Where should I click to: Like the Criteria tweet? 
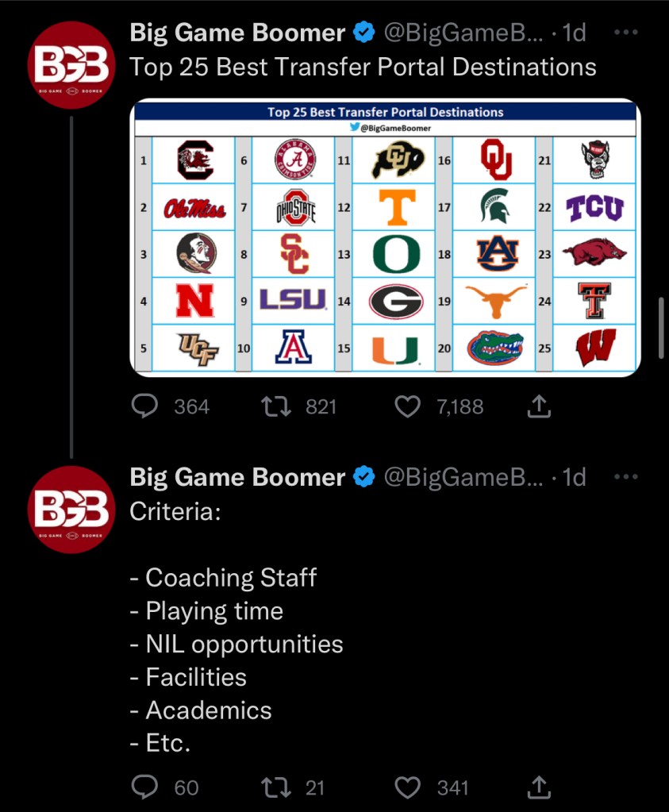[407, 787]
